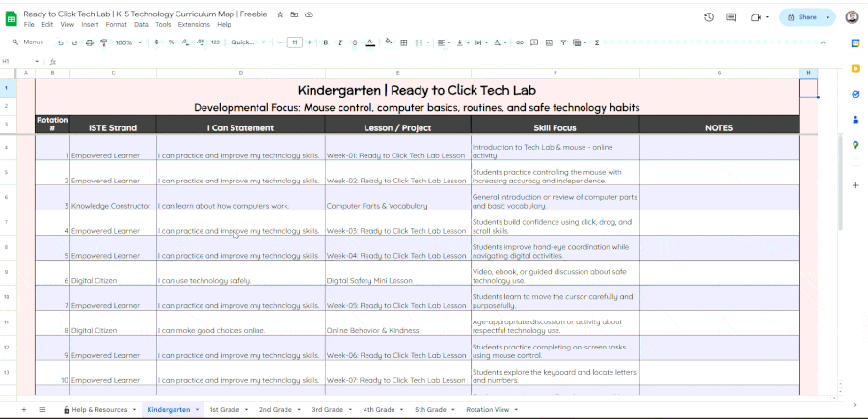Image resolution: width=868 pixels, height=419 pixels.
Task: Open the Functions (sigma) menu
Action: tap(597, 42)
